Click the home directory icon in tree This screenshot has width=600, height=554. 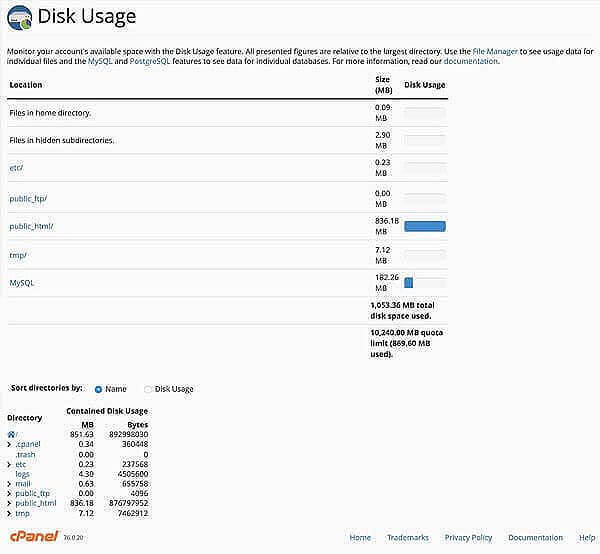(11, 434)
